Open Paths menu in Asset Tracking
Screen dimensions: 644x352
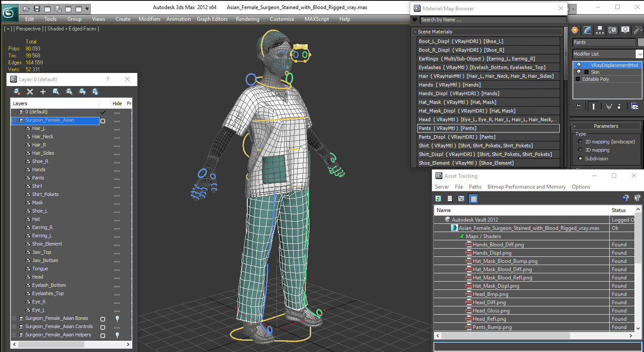click(475, 187)
